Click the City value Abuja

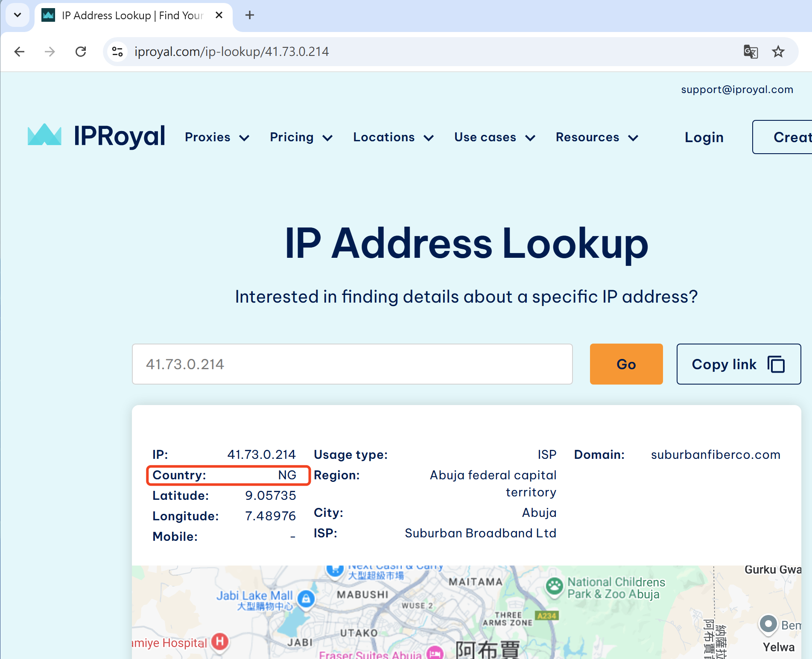click(x=539, y=513)
